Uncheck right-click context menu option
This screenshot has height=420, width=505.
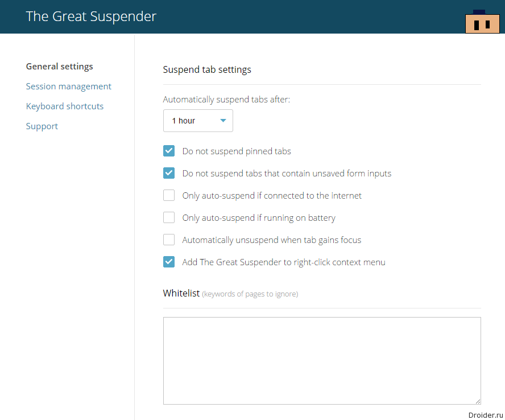point(169,262)
